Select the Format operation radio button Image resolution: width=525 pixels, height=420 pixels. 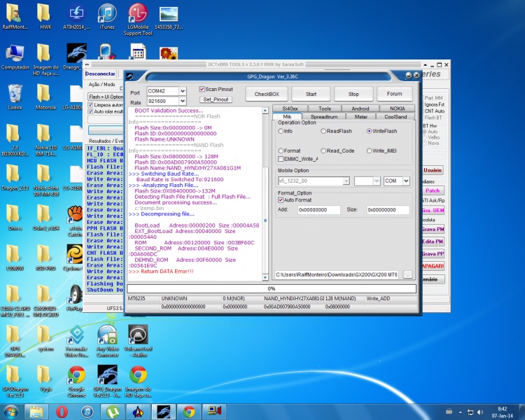[281, 150]
